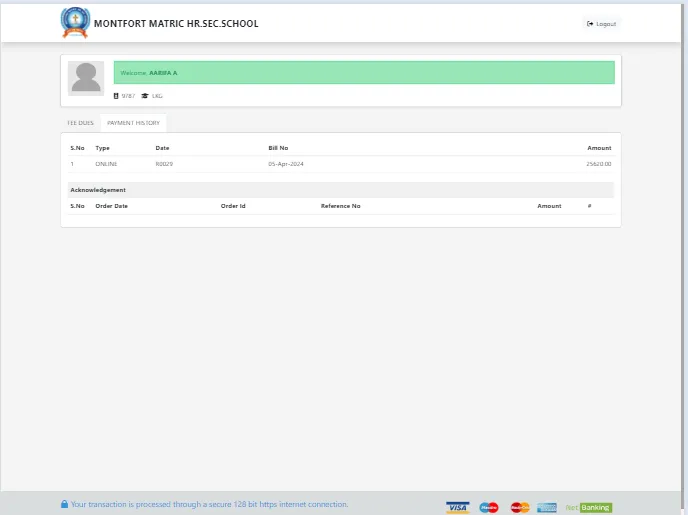Screen dimensions: 688x515
Task: Click the Visa card logo in footer
Action: 458,508
